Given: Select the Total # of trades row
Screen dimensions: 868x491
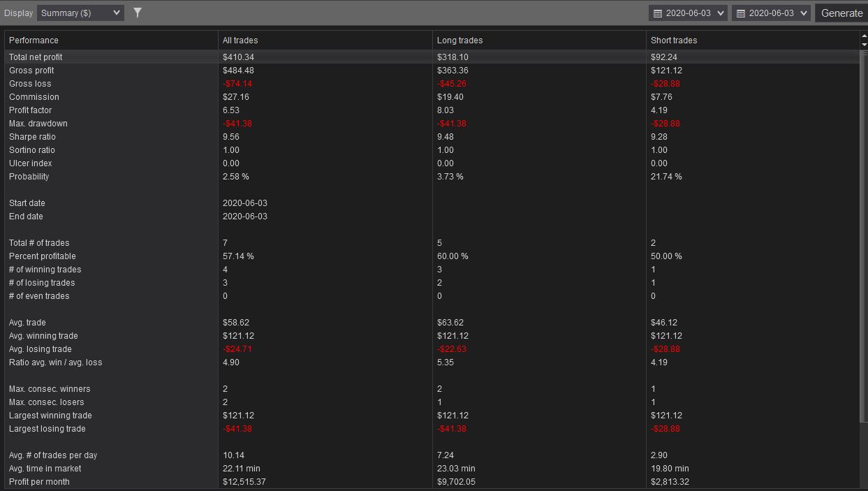Looking at the screenshot, I should [432, 243].
